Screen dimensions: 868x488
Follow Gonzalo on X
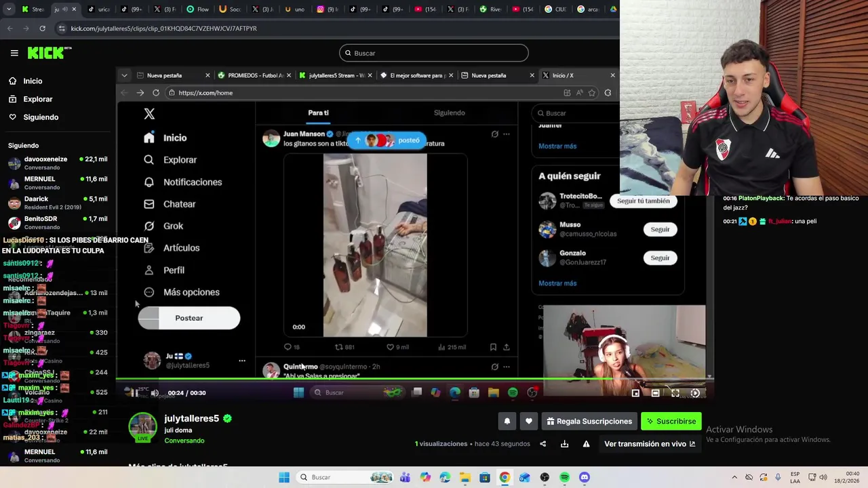660,258
